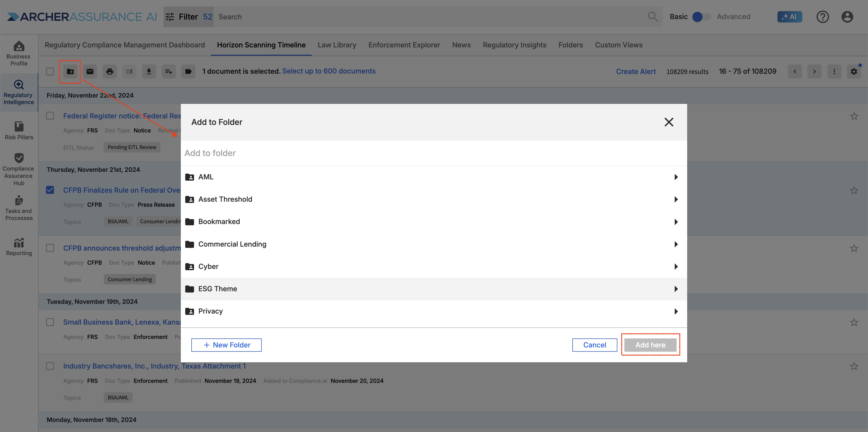The image size is (868, 432).
Task: Click the Add here button
Action: [650, 345]
